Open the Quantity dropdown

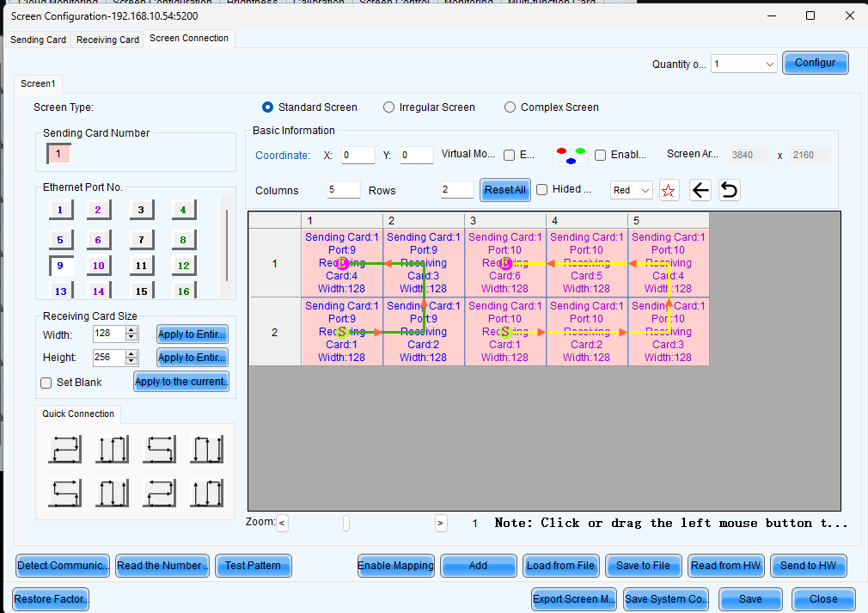[744, 64]
